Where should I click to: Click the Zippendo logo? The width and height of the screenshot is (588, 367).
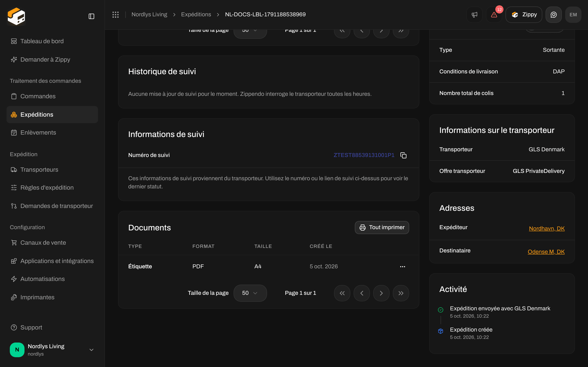16,16
